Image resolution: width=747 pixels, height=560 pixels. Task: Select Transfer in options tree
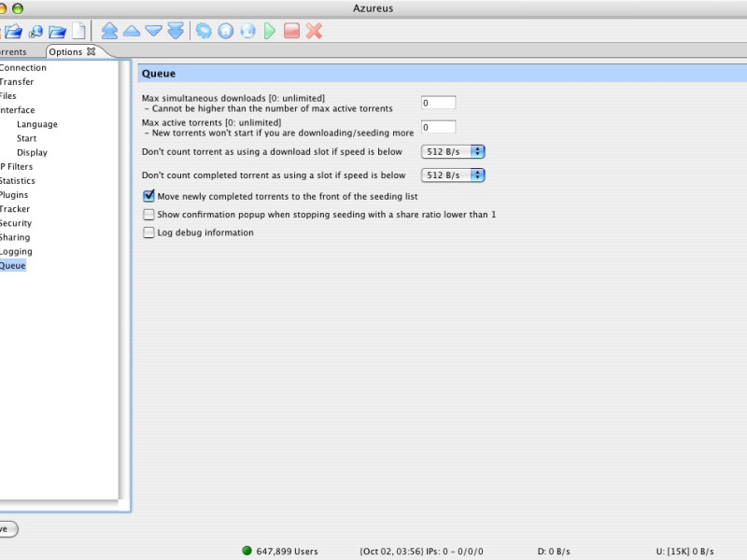point(17,82)
